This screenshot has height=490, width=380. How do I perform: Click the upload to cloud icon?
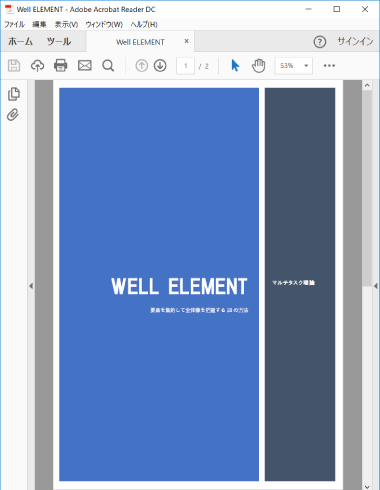click(x=37, y=66)
